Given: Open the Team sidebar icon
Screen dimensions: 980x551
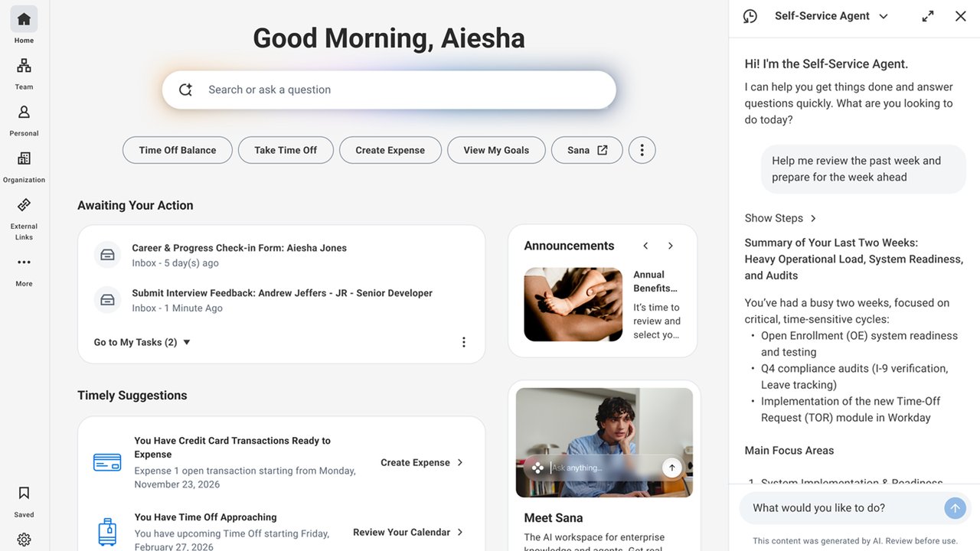Looking at the screenshot, I should (x=24, y=66).
